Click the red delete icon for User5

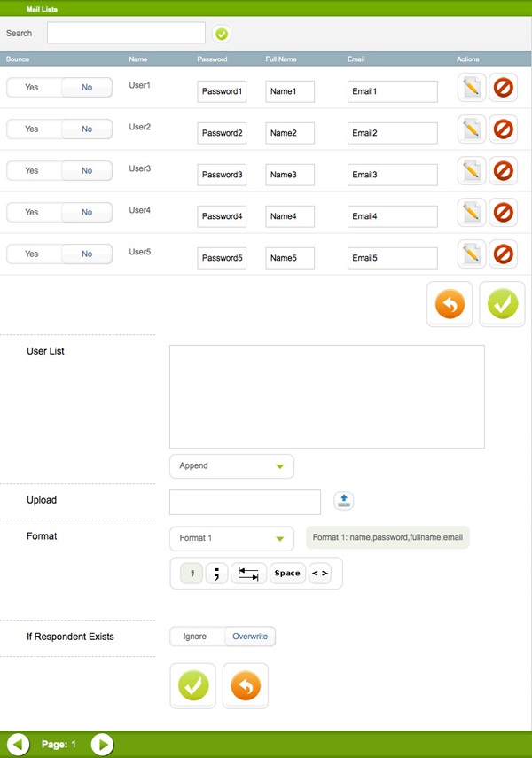click(x=503, y=254)
